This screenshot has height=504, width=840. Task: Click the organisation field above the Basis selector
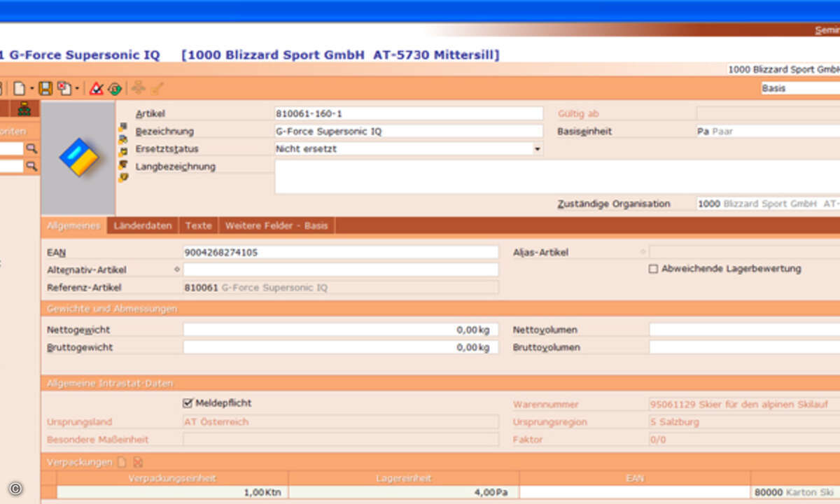point(783,69)
